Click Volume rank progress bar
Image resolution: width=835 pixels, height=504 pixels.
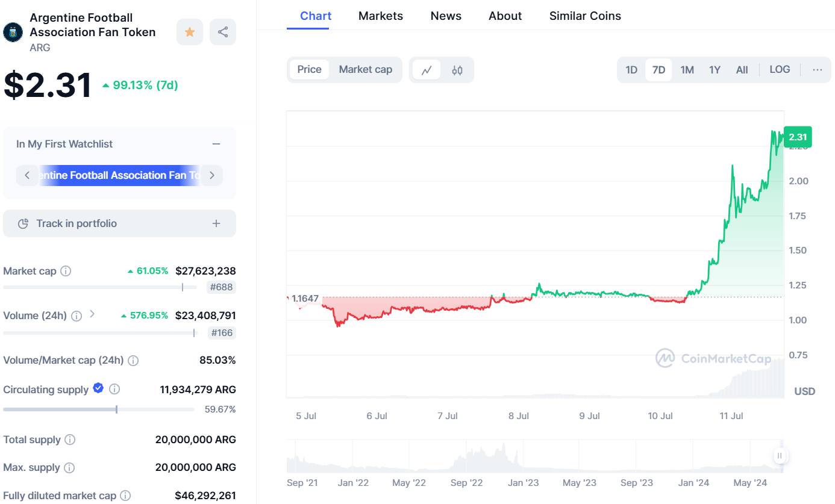point(100,333)
